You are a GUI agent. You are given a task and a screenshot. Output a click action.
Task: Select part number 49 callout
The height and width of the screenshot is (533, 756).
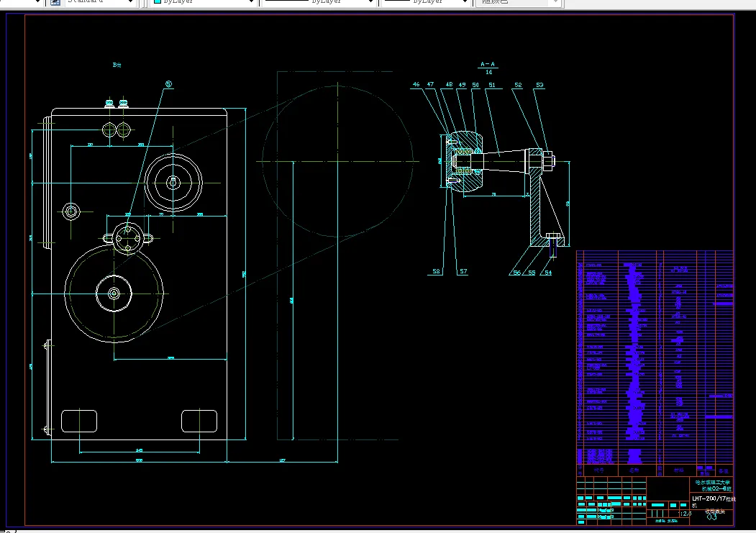click(x=462, y=85)
